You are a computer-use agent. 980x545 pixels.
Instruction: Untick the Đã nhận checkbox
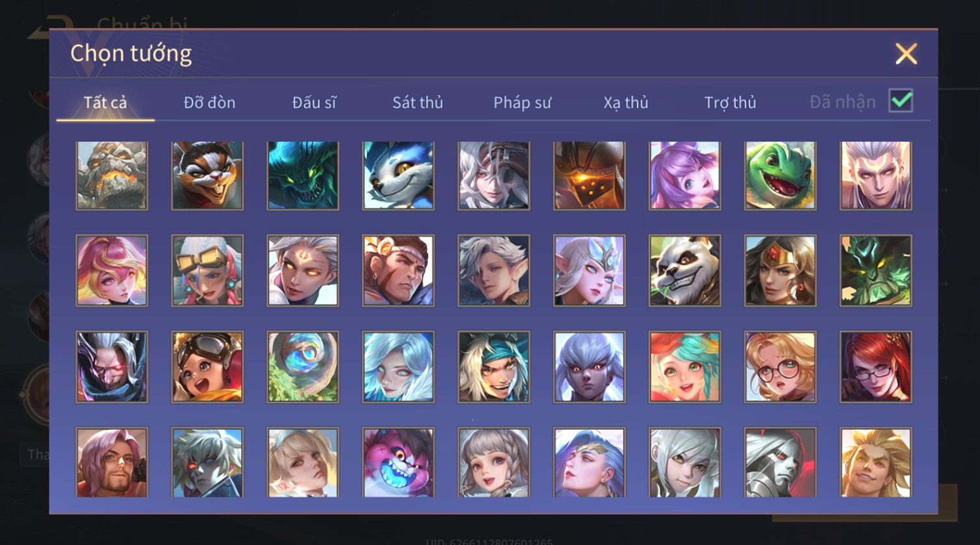[901, 101]
